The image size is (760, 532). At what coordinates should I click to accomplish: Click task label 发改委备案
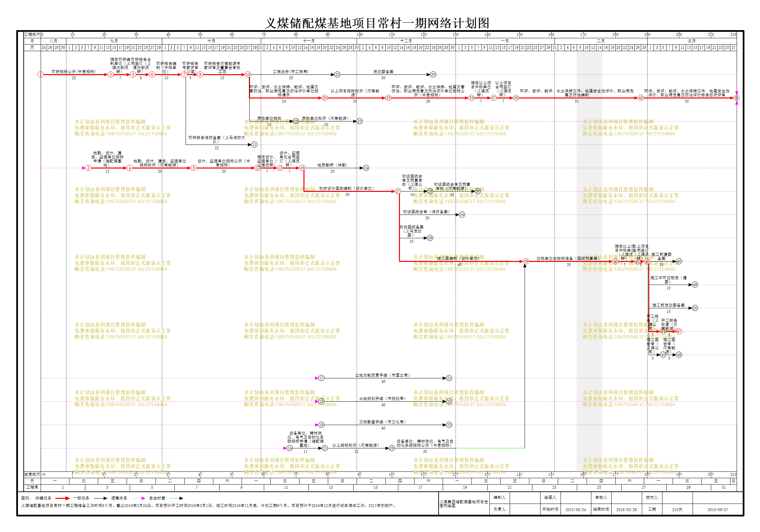coord(383,72)
